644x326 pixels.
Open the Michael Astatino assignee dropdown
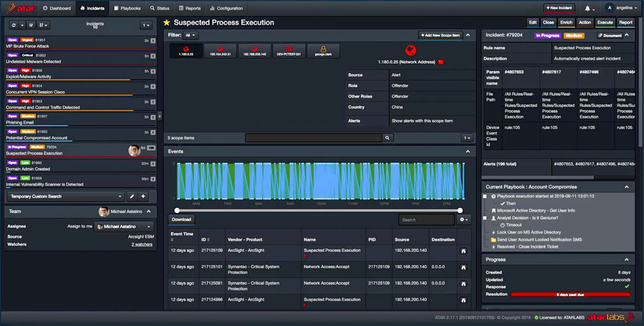(x=124, y=227)
